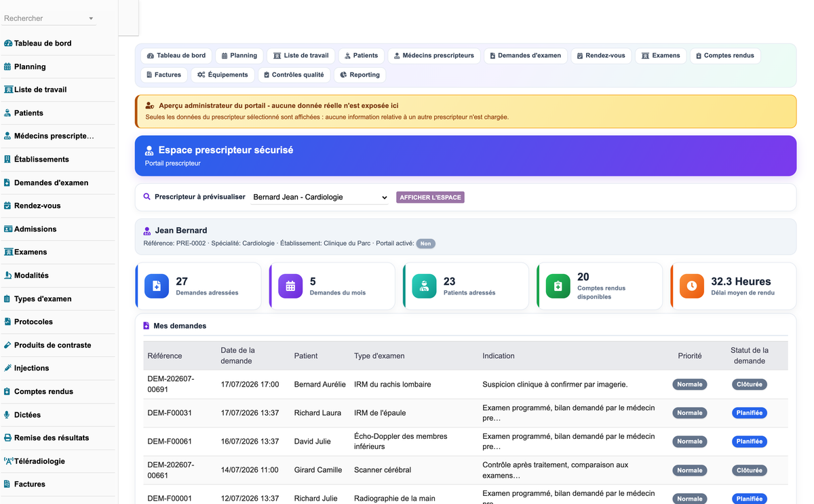Image resolution: width=814 pixels, height=504 pixels.
Task: Click Planifiée status in Richard Laura row
Action: coord(750,412)
